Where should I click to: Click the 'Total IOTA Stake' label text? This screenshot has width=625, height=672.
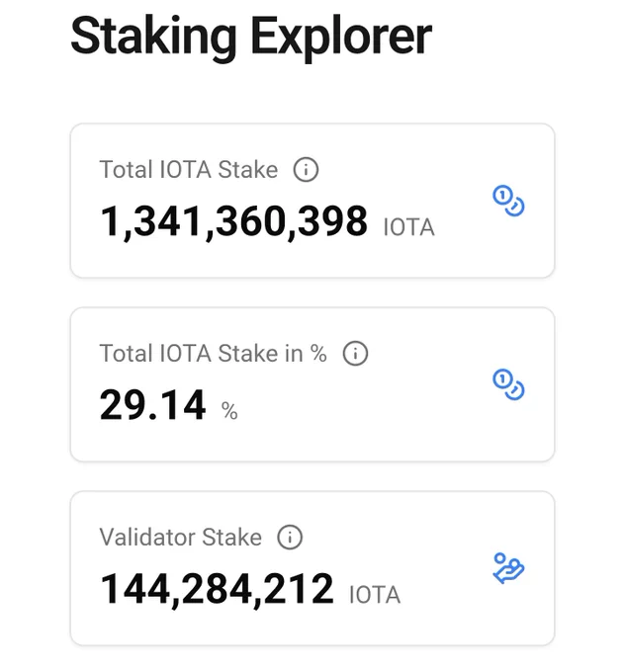189,169
